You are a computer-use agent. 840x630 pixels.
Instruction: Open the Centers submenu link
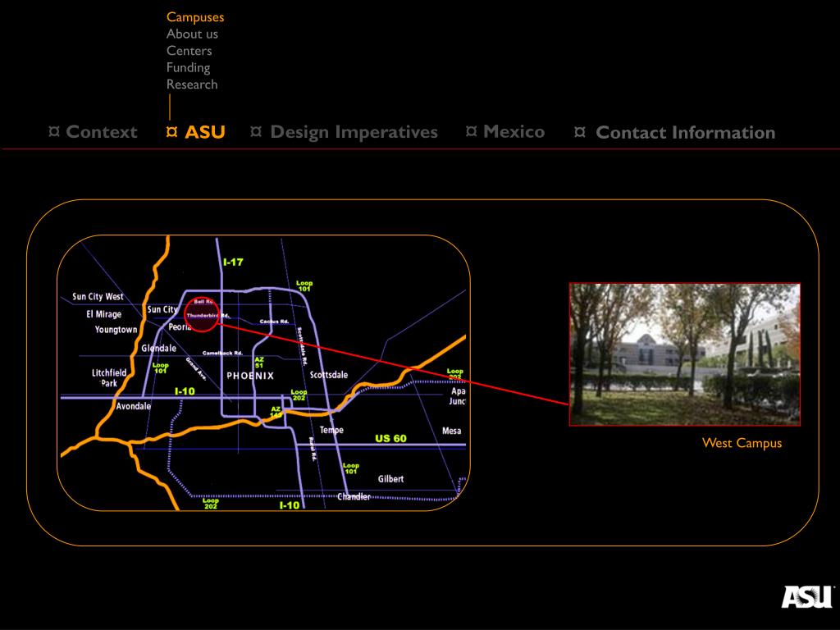click(189, 51)
